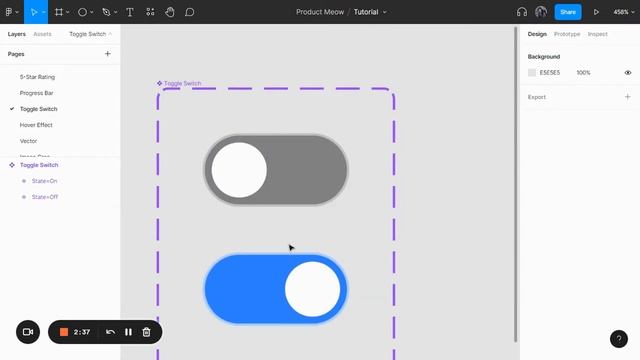640x360 pixels.
Task: Select the Ellipse shape tool
Action: (82, 12)
